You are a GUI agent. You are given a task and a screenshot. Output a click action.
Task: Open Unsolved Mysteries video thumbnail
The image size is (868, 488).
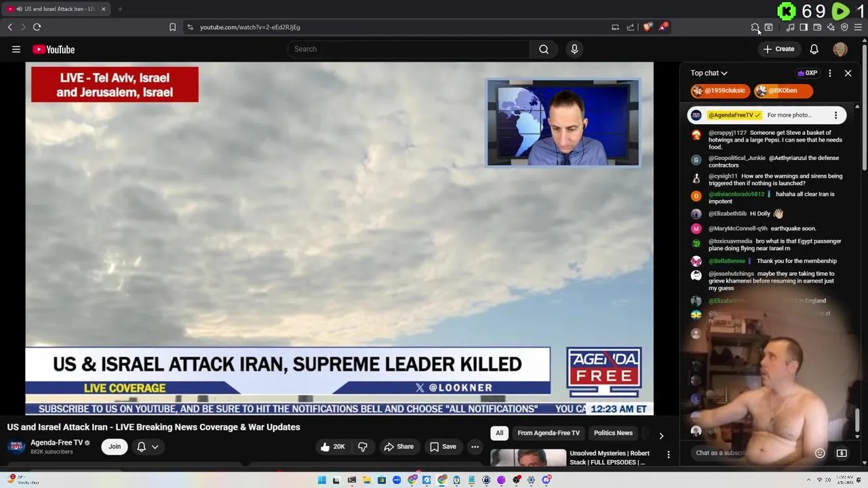[x=528, y=459]
